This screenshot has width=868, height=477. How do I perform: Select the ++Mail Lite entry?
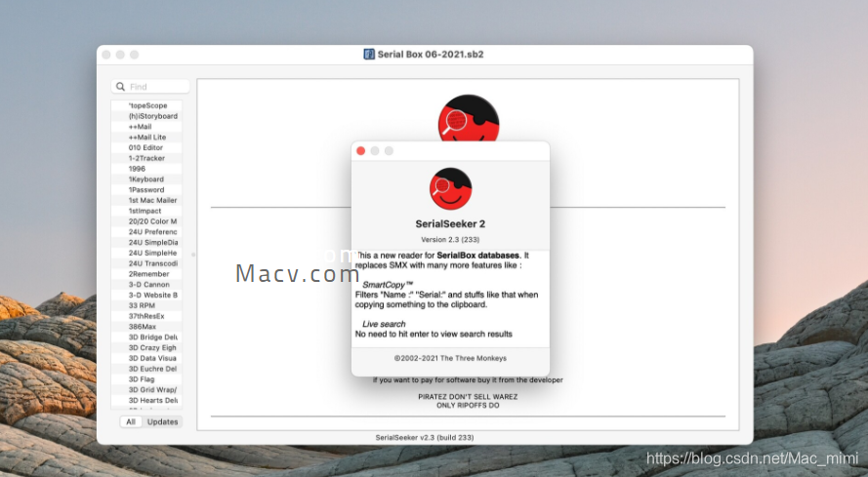click(x=146, y=138)
